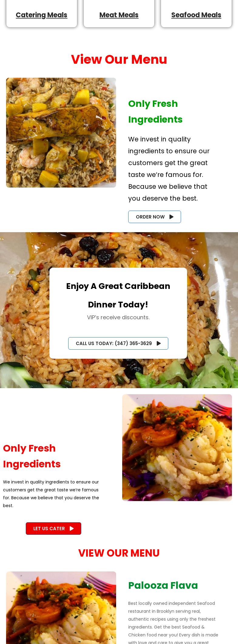This screenshot has height=644, width=238.
Task: Open shrimp and mashed potato photo
Action: (177, 448)
